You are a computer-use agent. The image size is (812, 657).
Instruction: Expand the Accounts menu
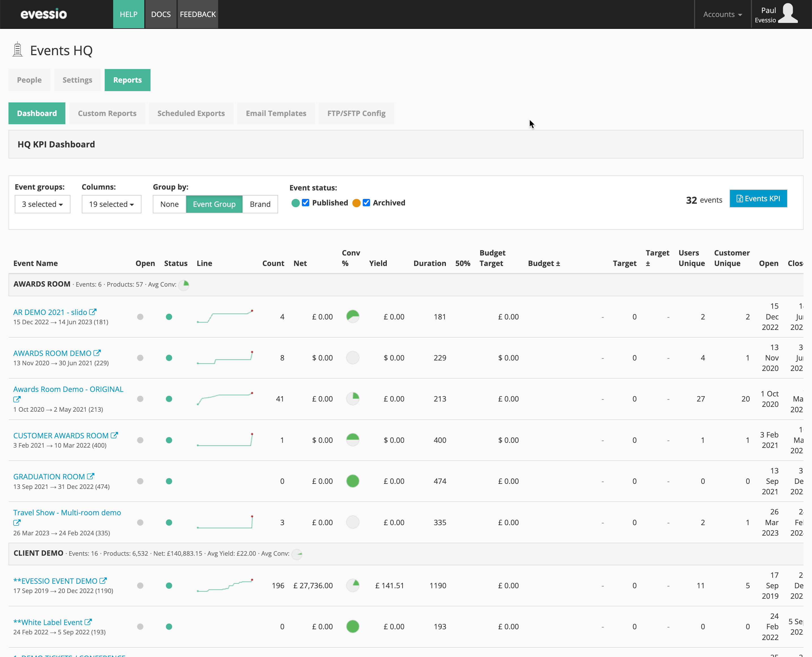[722, 14]
